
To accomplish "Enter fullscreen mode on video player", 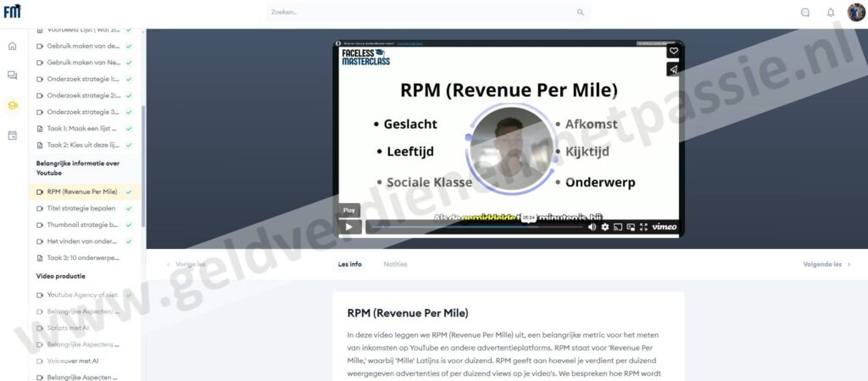I will point(643,227).
